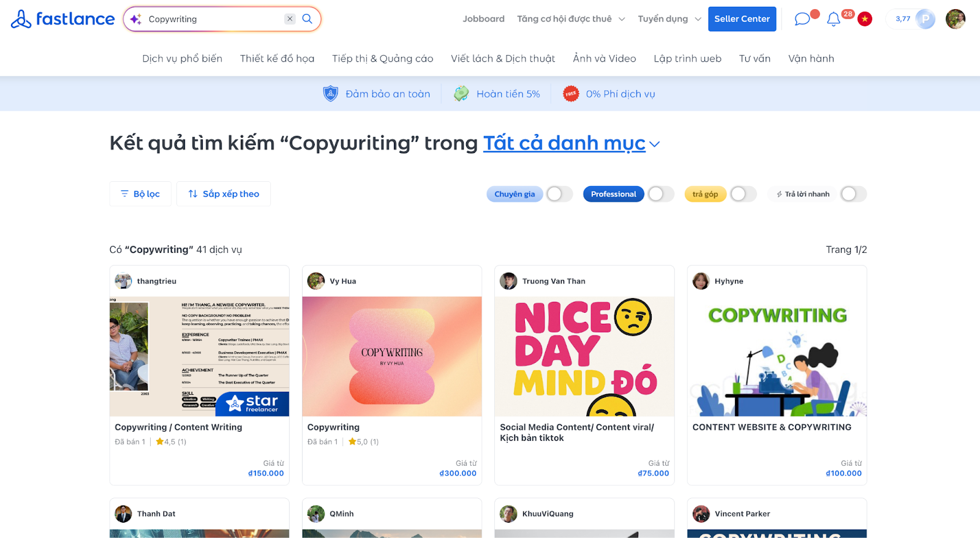980x538 pixels.
Task: Click the star rating 5,0 on Vy Hua's gig
Action: pyautogui.click(x=364, y=441)
